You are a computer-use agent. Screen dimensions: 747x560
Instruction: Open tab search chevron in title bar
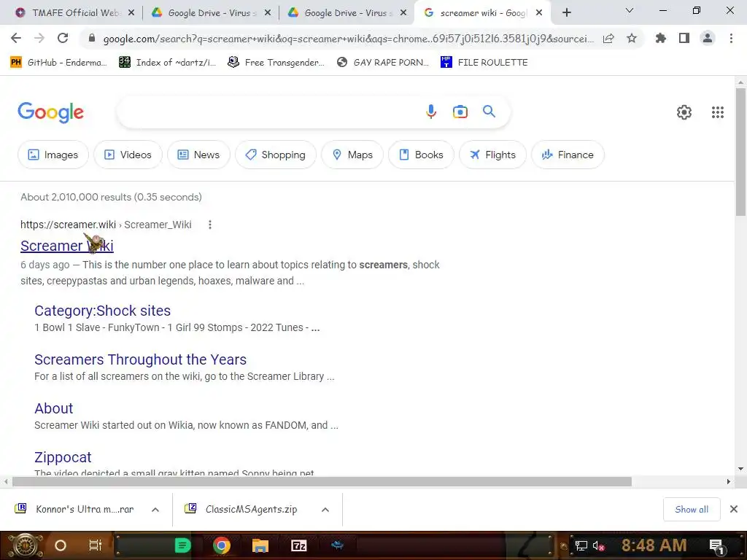pos(630,10)
